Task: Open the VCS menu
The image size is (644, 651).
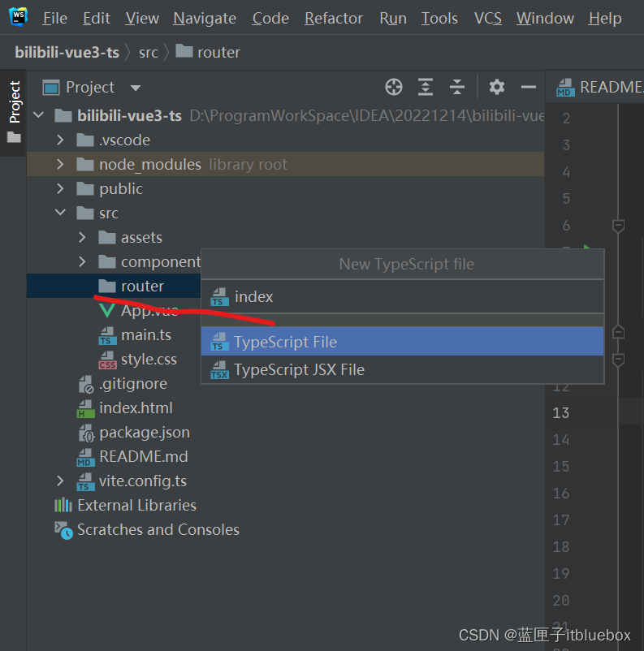Action: [488, 19]
